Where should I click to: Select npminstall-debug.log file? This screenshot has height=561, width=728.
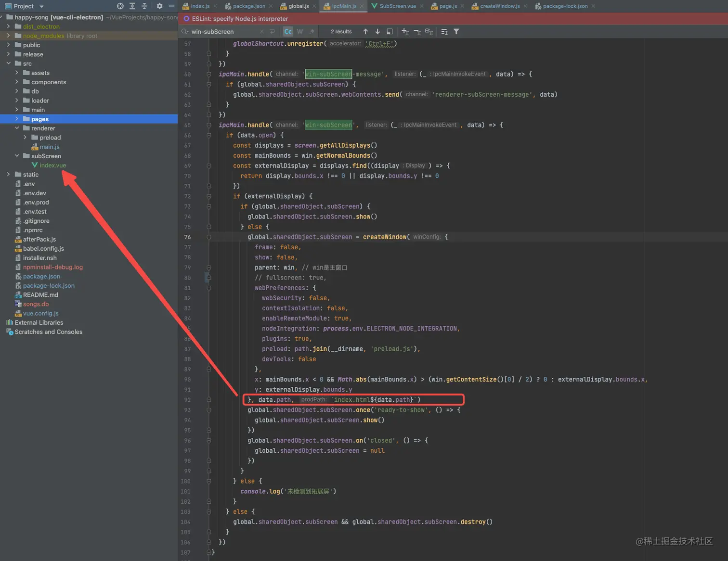53,267
